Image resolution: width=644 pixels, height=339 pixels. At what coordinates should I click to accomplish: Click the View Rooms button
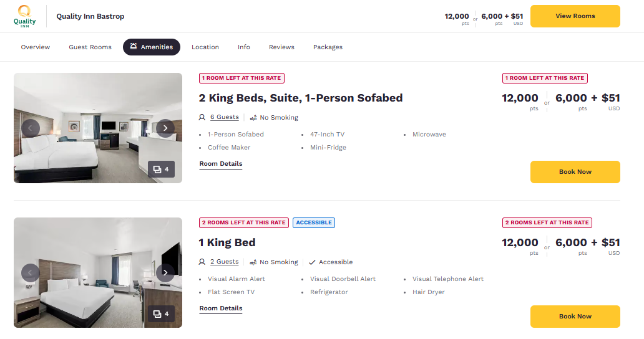pyautogui.click(x=575, y=16)
